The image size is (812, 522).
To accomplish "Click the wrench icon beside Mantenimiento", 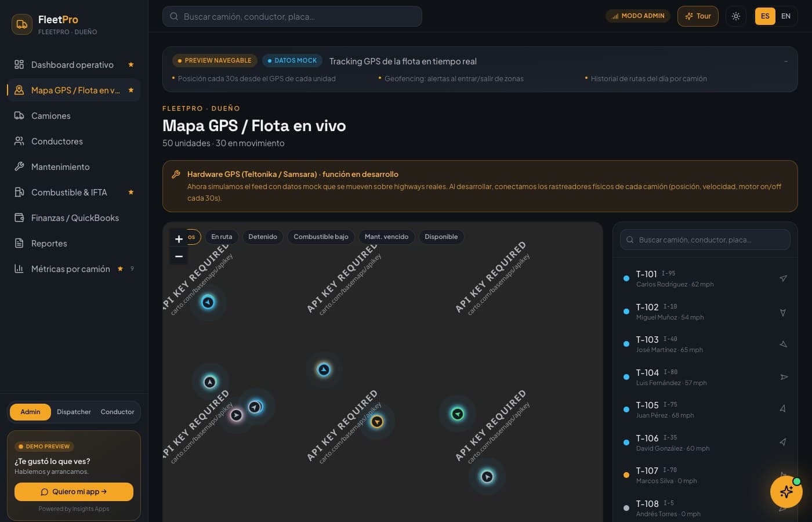I will point(19,166).
